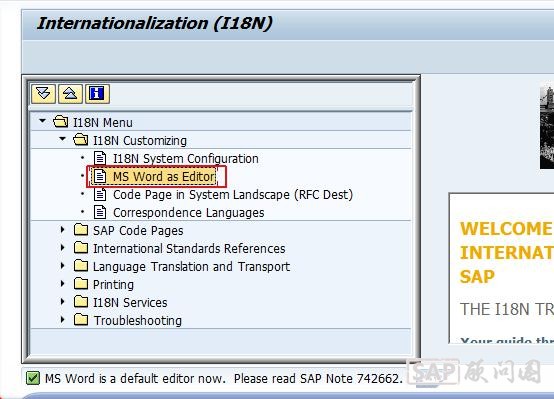Screen dimensions: 554x399
Task: Select International Standards References label
Action: pyautogui.click(x=189, y=248)
